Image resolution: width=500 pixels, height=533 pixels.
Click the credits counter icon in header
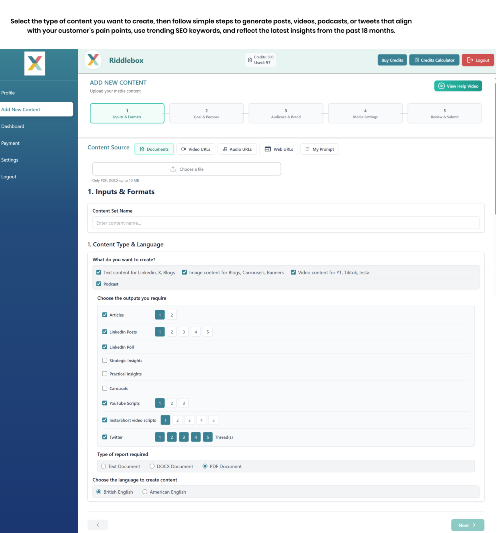coord(250,60)
